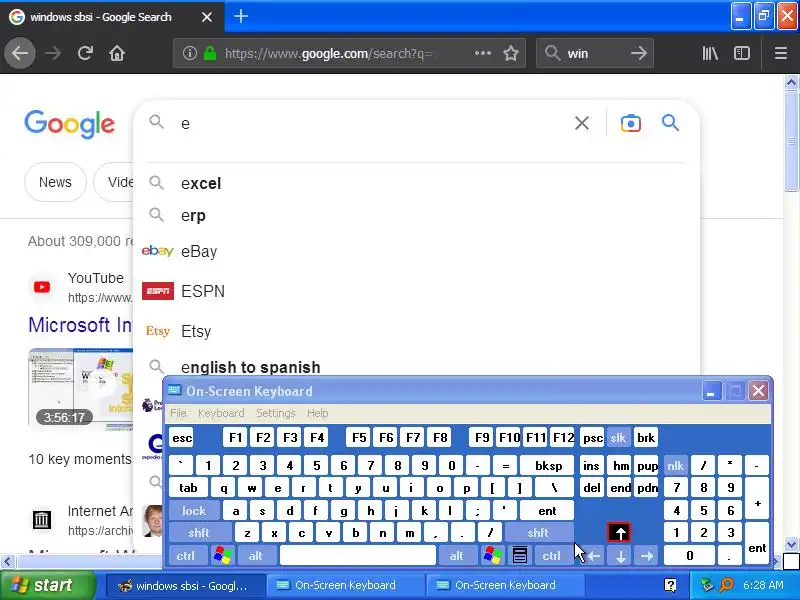Click the toolbar search field containing win
The image size is (800, 600).
coord(594,53)
